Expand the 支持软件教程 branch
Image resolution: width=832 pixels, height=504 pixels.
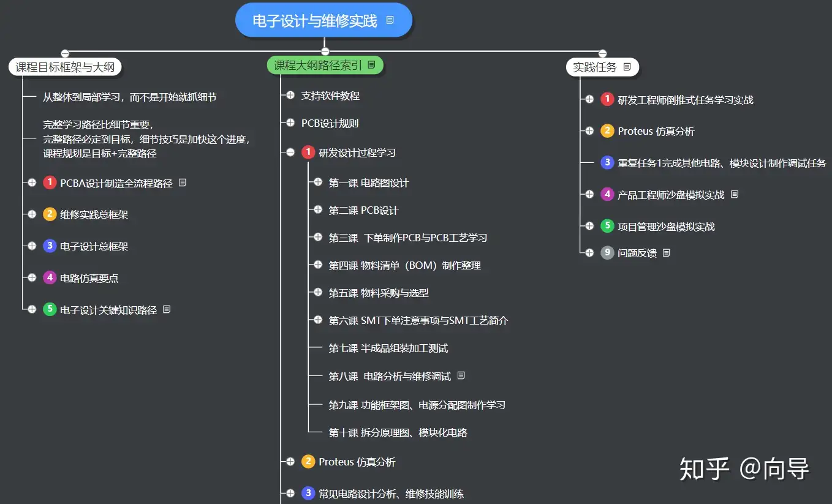point(290,96)
